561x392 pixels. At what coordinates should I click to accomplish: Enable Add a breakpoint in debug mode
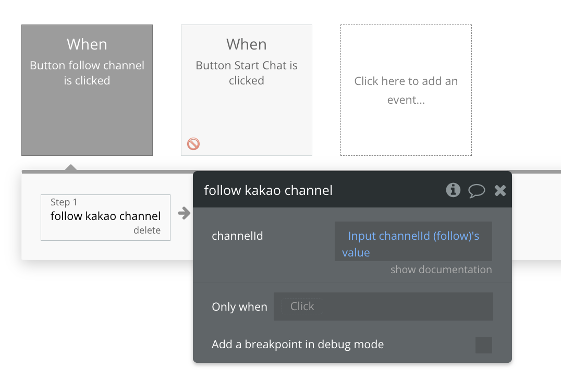click(x=484, y=345)
